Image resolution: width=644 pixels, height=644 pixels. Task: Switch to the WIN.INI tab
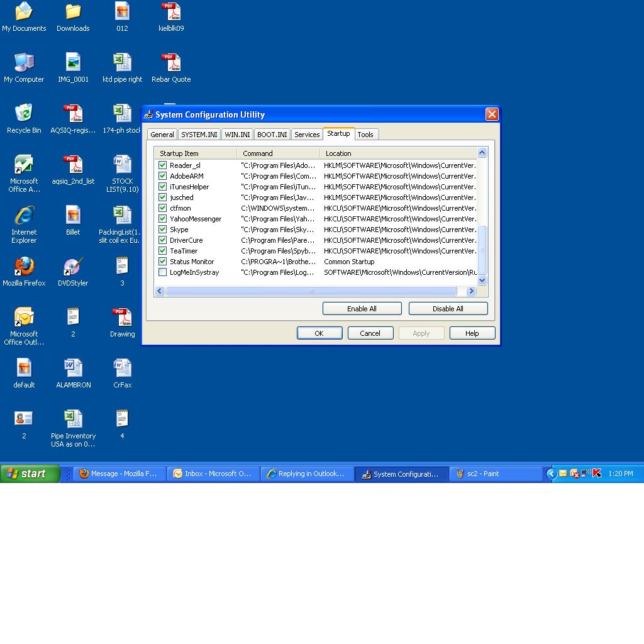coord(237,135)
